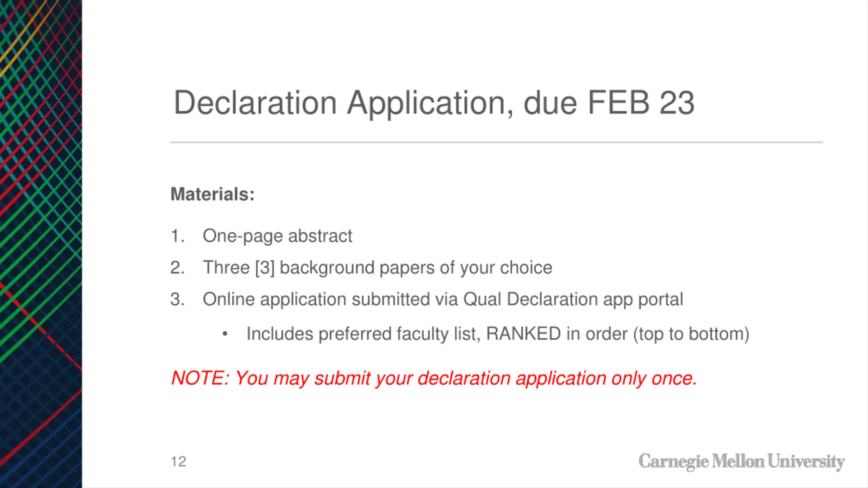This screenshot has height=488, width=868.
Task: Click the list number "3."
Action: (x=177, y=299)
